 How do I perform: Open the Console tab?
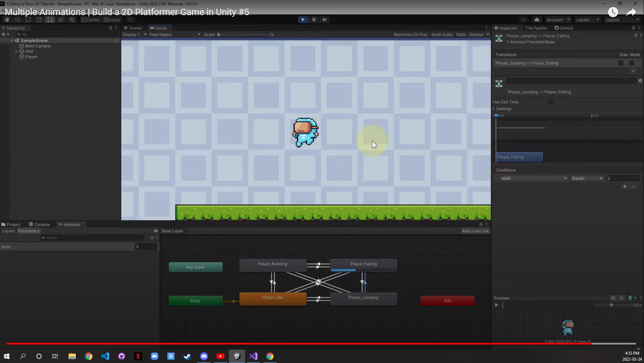point(39,225)
